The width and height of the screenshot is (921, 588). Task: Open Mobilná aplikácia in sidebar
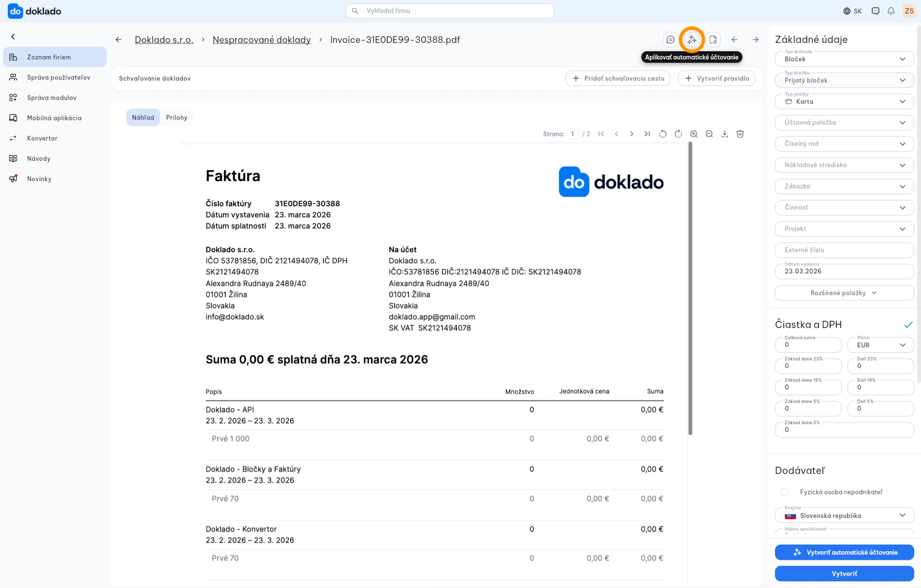coord(55,118)
